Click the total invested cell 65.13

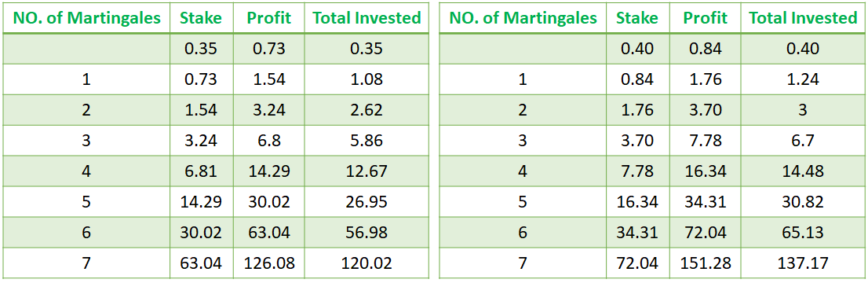tap(803, 232)
